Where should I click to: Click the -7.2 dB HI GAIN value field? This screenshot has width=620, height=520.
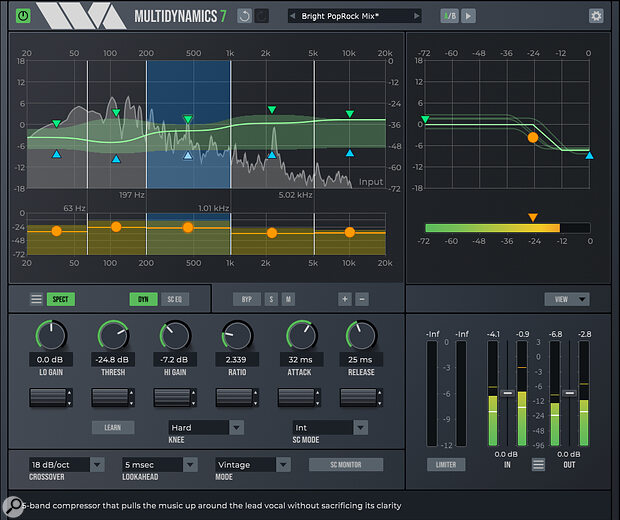point(175,359)
